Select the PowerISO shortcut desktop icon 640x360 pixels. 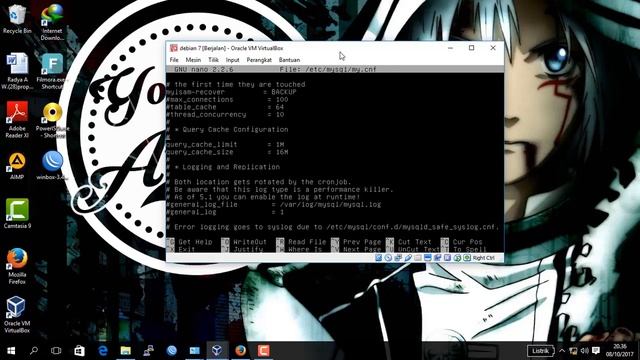coord(52,120)
